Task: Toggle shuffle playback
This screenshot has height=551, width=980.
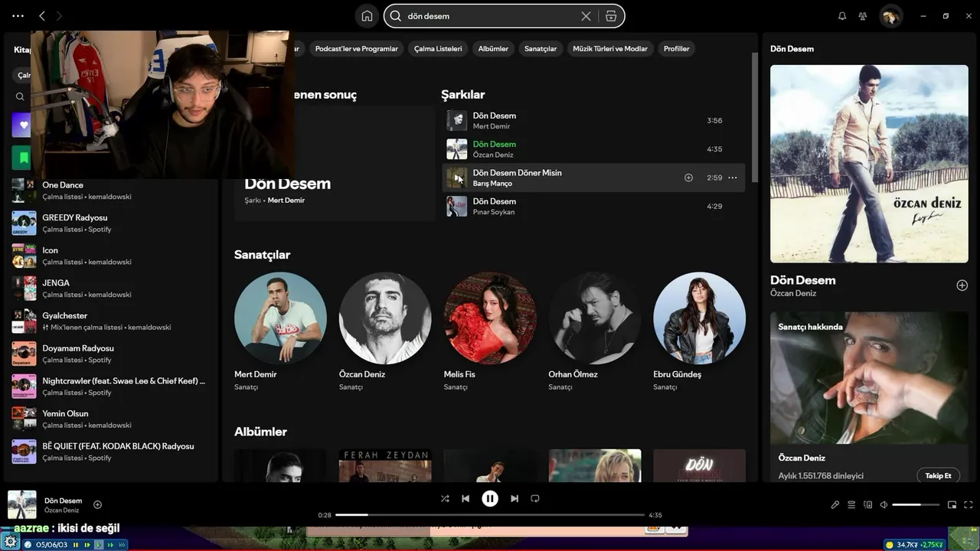Action: [445, 498]
